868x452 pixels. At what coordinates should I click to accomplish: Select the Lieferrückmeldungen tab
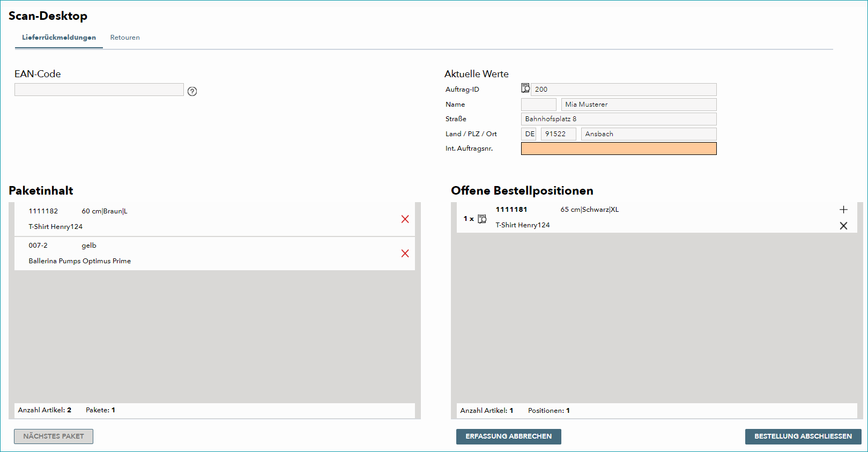(x=59, y=38)
